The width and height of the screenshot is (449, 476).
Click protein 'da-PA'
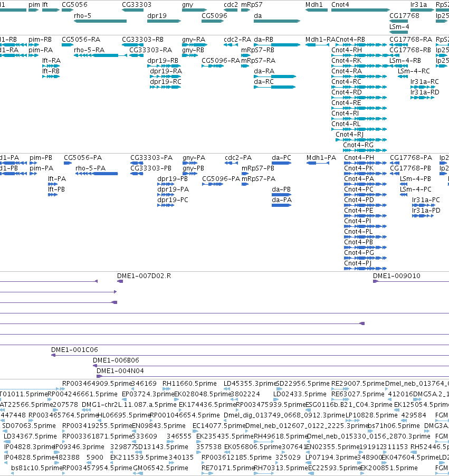pos(282,200)
